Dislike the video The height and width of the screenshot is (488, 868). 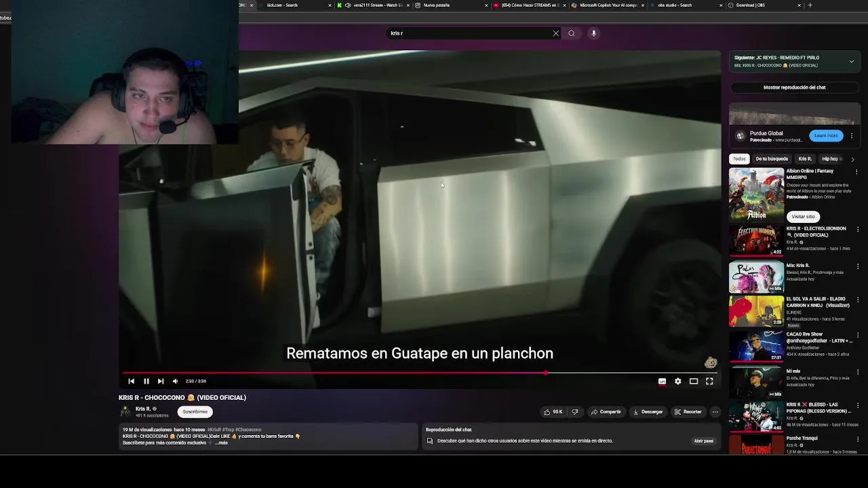(x=574, y=411)
